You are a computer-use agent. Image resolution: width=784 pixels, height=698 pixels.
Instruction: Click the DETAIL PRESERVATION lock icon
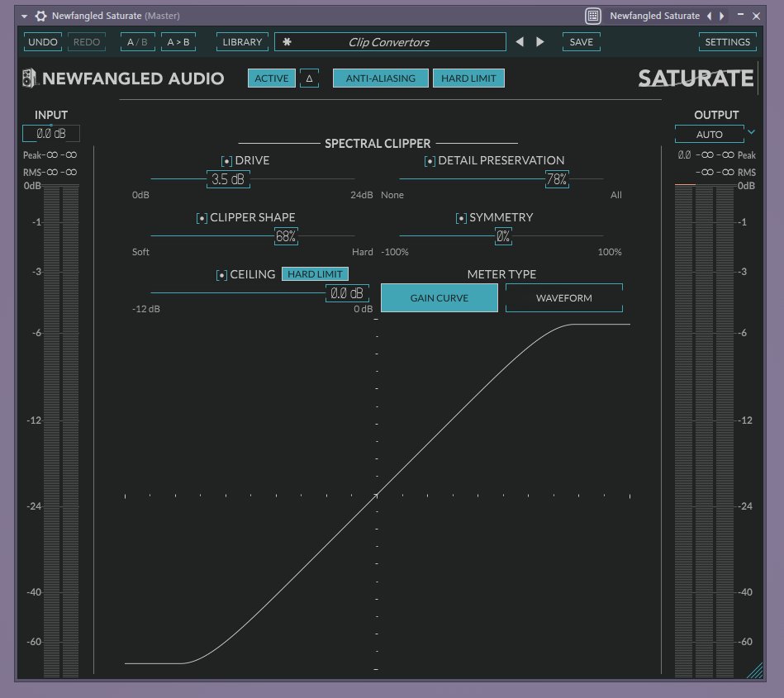coord(430,161)
